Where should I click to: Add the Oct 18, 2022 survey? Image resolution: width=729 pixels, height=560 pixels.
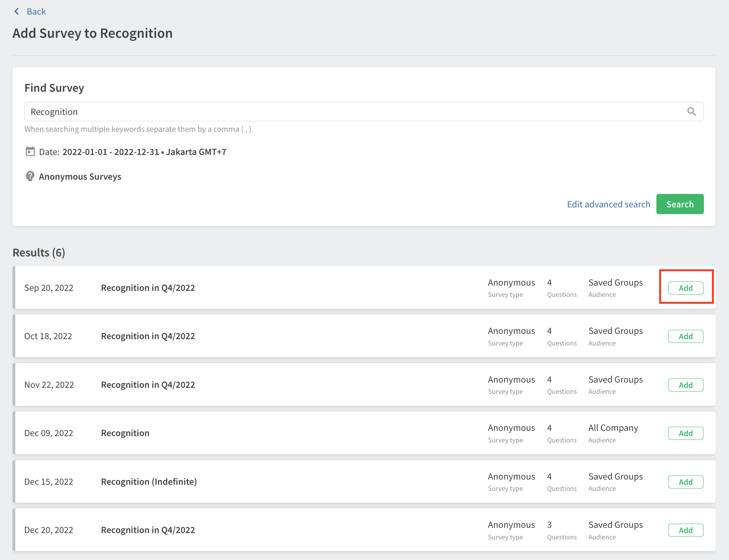click(685, 336)
